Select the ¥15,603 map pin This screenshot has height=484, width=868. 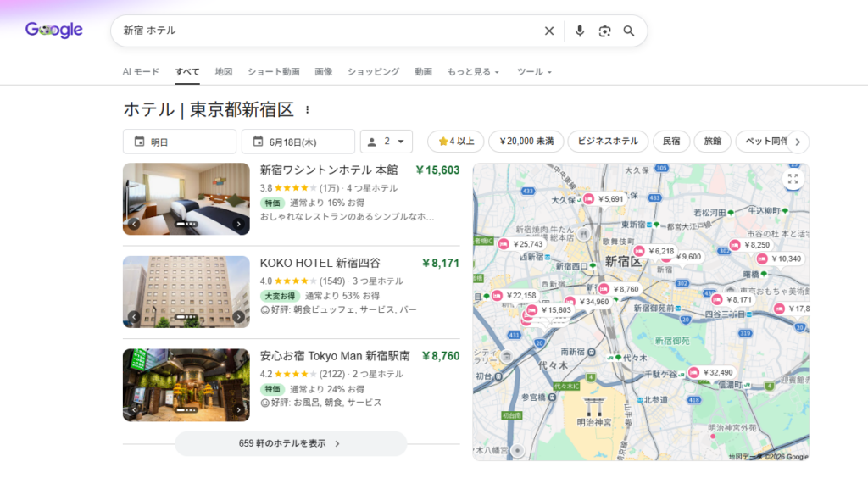coord(549,310)
